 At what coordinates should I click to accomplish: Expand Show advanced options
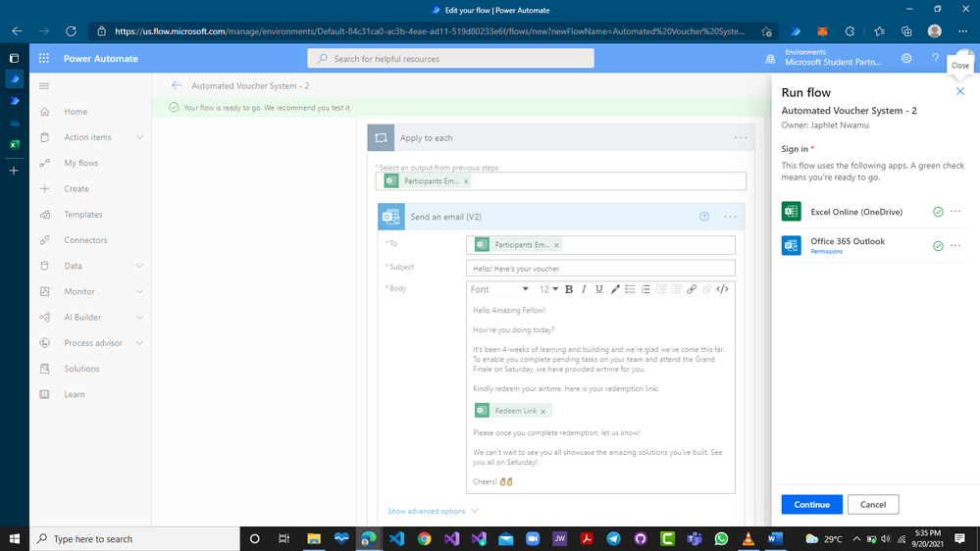click(x=433, y=511)
